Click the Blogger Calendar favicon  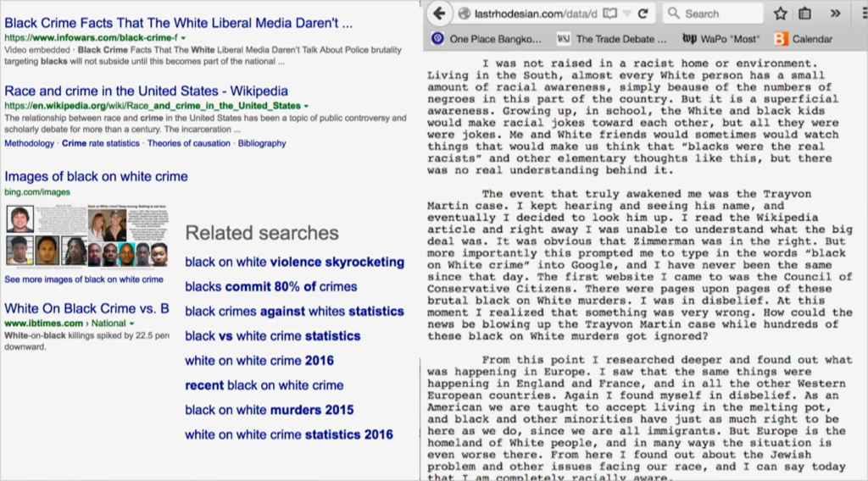coord(781,39)
